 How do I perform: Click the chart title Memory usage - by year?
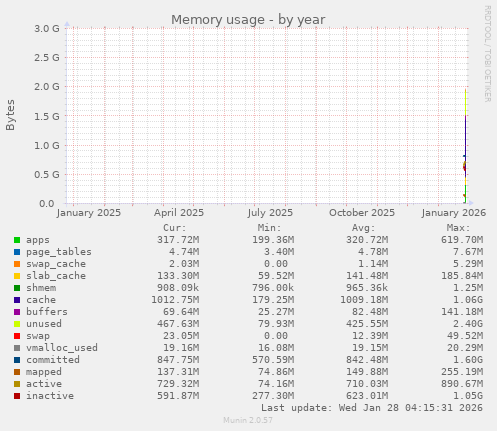click(x=248, y=20)
